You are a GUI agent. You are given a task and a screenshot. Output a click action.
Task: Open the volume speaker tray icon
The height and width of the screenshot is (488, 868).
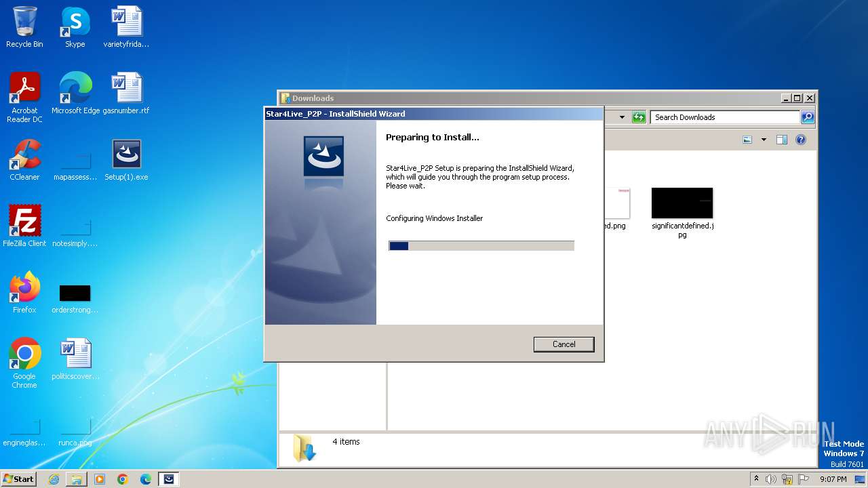tap(771, 479)
